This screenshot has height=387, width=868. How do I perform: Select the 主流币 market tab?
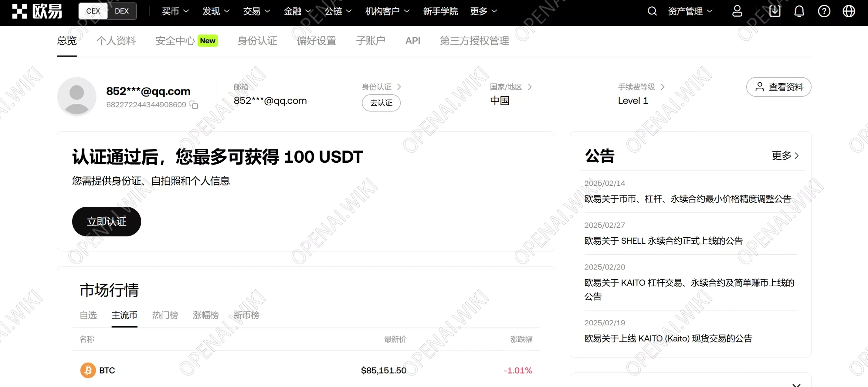[x=124, y=315]
